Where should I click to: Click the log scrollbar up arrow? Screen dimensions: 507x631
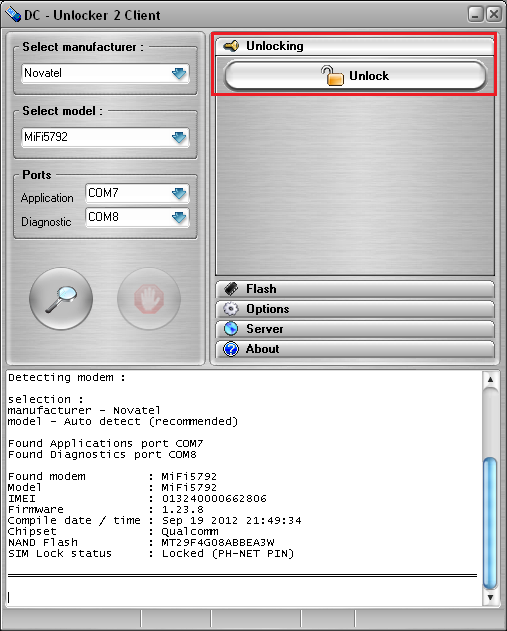(x=490, y=379)
